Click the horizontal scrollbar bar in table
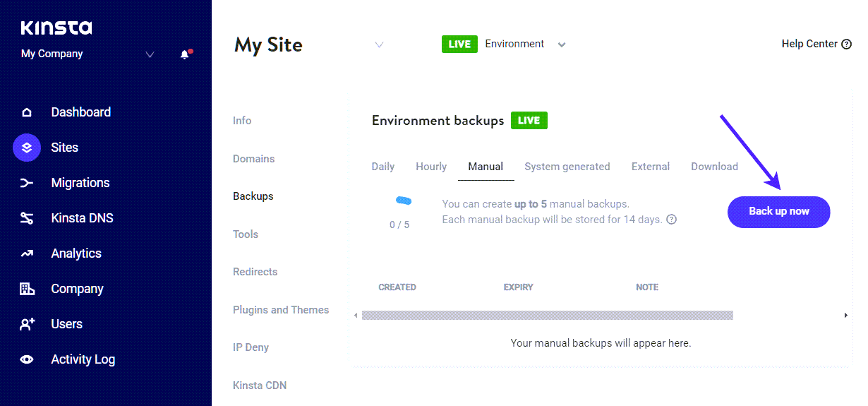Screen dimensions: 868x406 548,316
